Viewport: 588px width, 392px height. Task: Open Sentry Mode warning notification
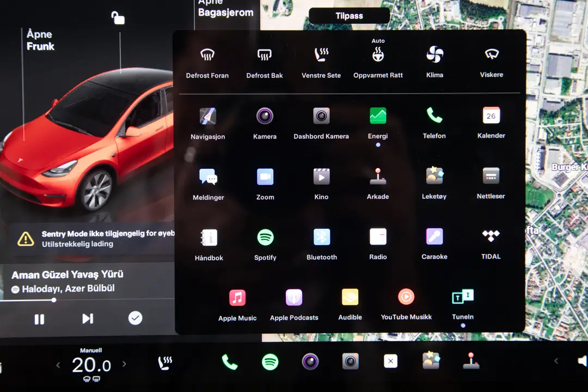pos(91,238)
